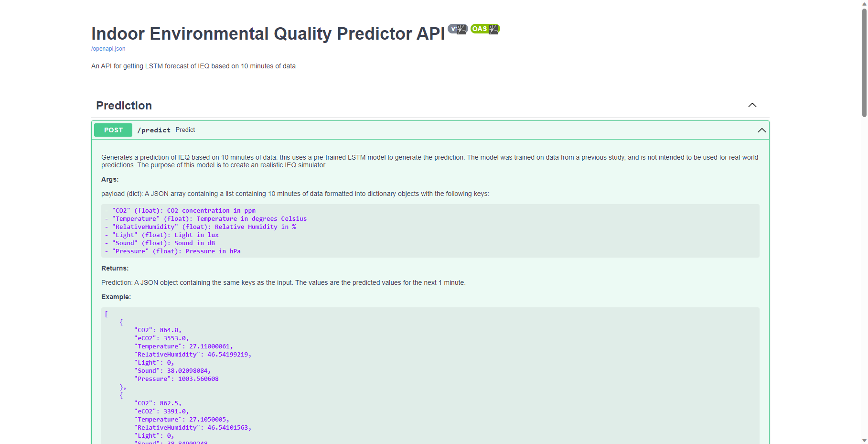Viewport: 868px width, 444px height.
Task: Click the dark icon overlay on the version badge
Action: click(462, 29)
